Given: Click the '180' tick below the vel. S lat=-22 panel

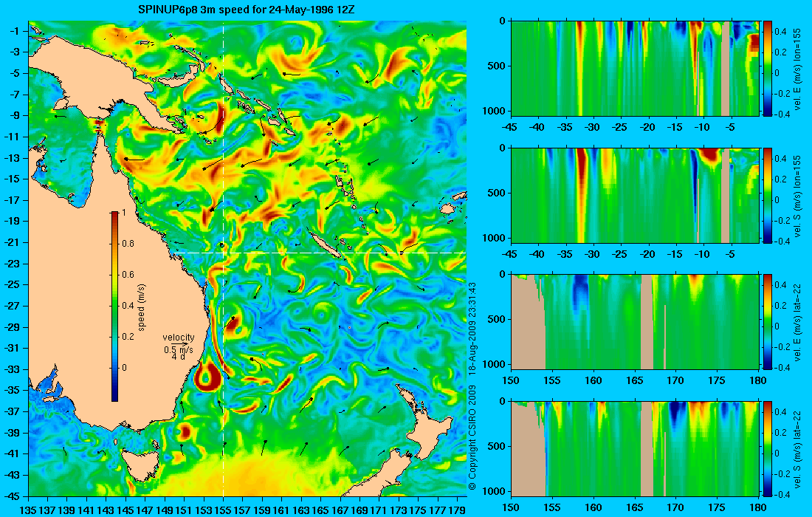Looking at the screenshot, I should click(758, 507).
